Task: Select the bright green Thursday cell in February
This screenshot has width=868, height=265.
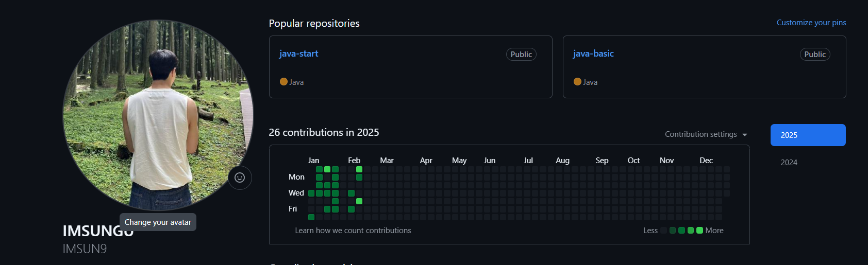Action: [x=359, y=201]
